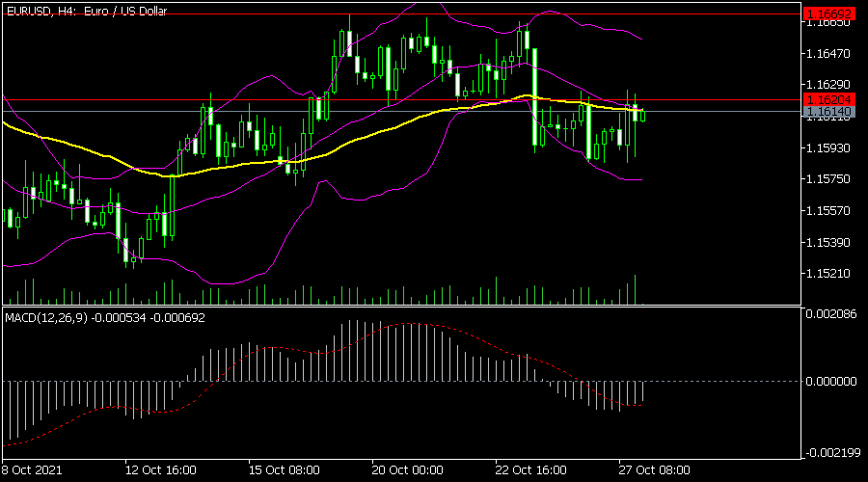This screenshot has height=482, width=868.
Task: Click the EURUSD, H4 chart title
Action: [87, 11]
